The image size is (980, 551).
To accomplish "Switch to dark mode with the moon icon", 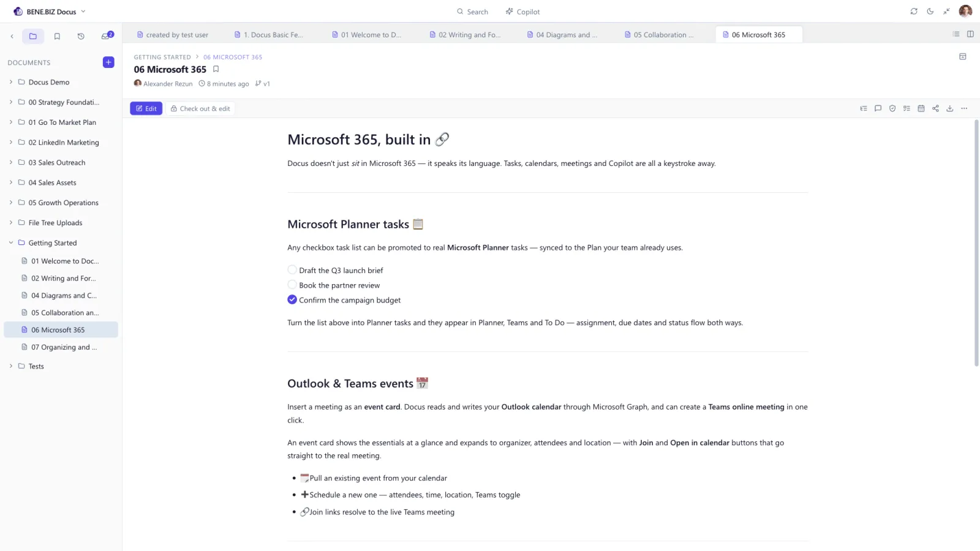I will point(930,11).
